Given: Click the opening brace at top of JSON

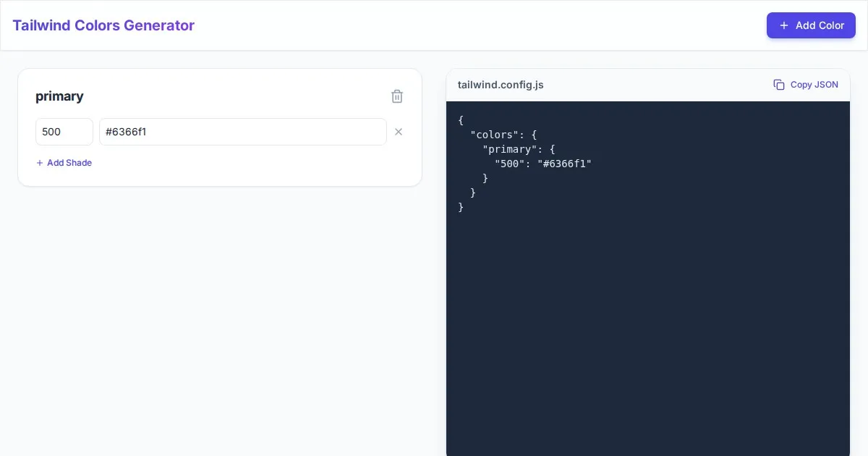Looking at the screenshot, I should pyautogui.click(x=461, y=120).
